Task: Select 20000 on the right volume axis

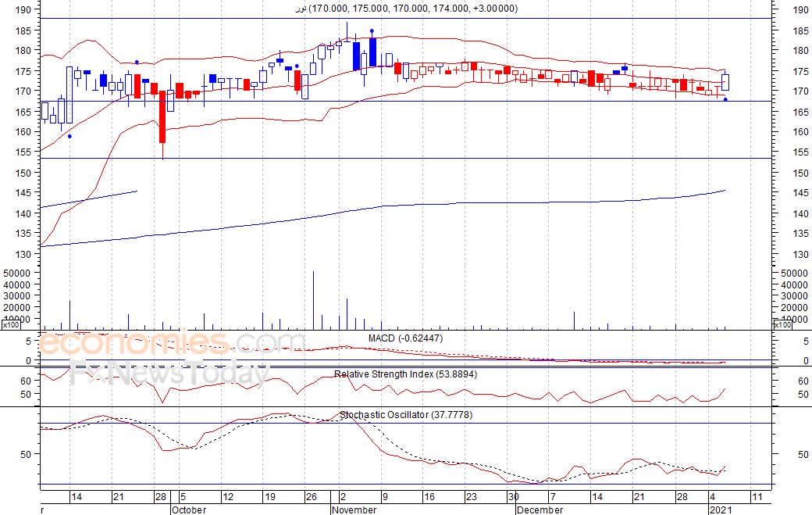Action: pos(794,308)
